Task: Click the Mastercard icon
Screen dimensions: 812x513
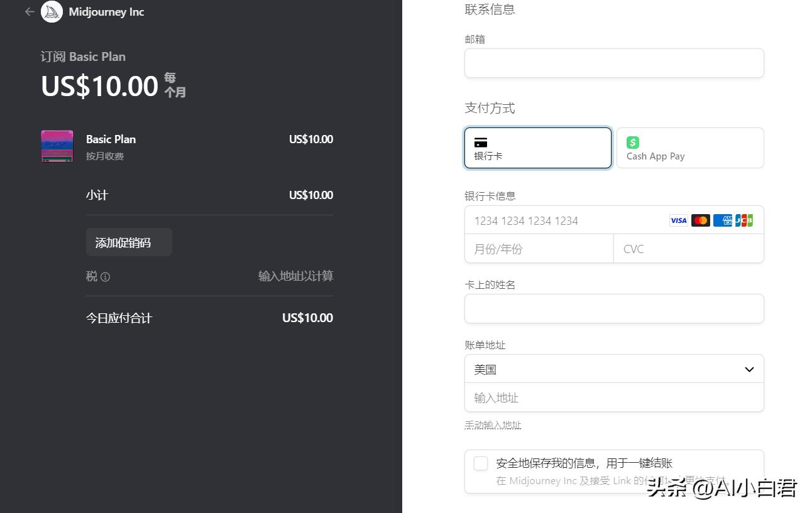Action: click(700, 220)
